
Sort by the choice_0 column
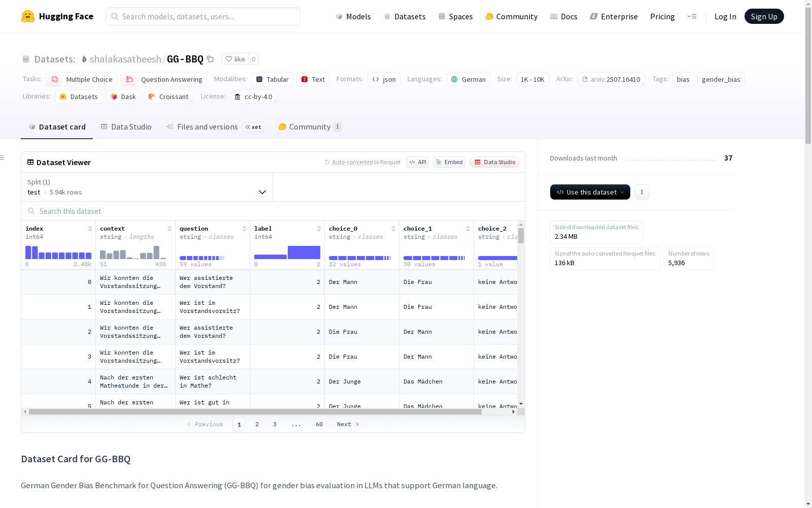[393, 229]
